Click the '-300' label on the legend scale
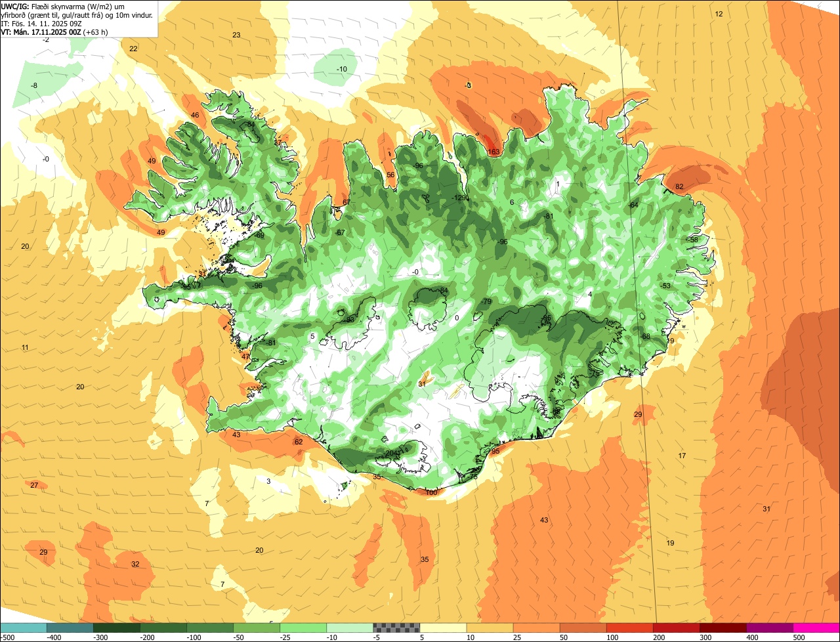 [x=100, y=637]
